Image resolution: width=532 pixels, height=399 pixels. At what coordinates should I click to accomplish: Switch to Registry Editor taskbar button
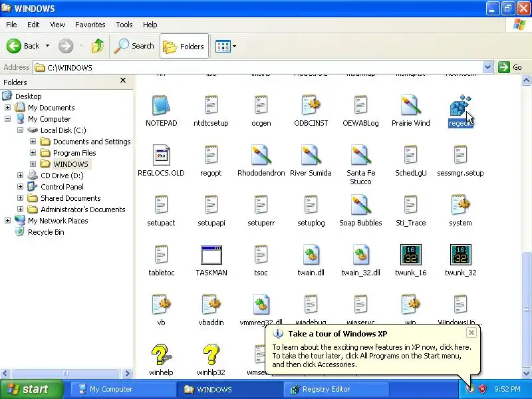(x=336, y=389)
